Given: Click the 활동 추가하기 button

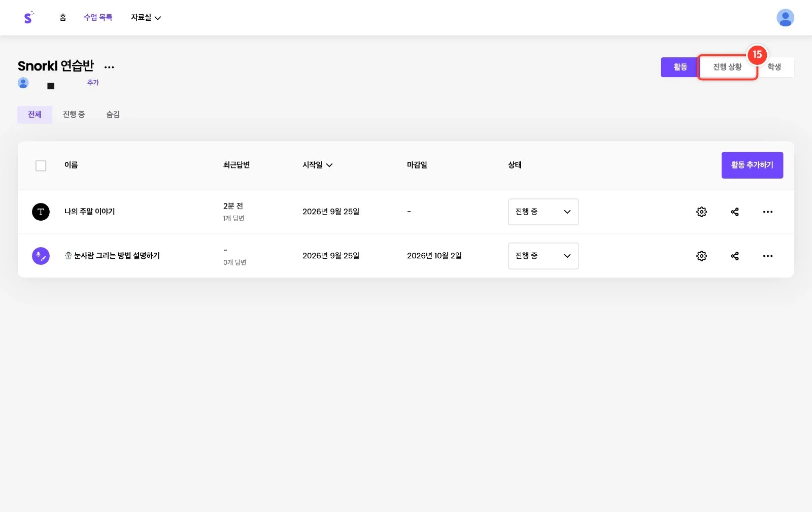Looking at the screenshot, I should pyautogui.click(x=752, y=165).
